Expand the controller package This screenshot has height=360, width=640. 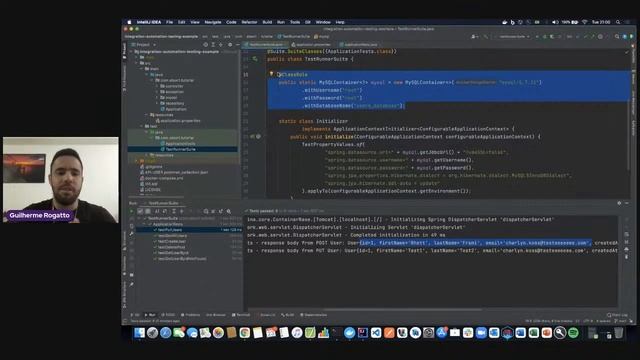[x=157, y=86]
